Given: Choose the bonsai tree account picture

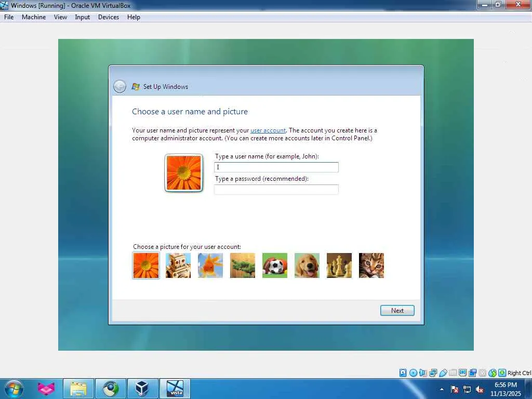Looking at the screenshot, I should pyautogui.click(x=243, y=265).
